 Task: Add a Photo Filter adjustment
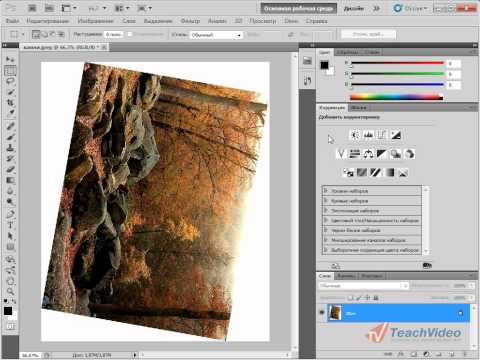(396, 154)
